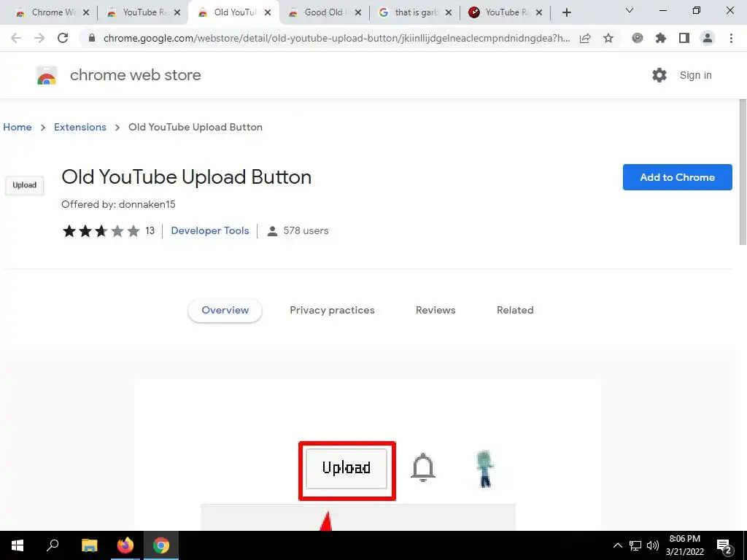Image resolution: width=747 pixels, height=560 pixels.
Task: Open the Related tab
Action: (515, 310)
